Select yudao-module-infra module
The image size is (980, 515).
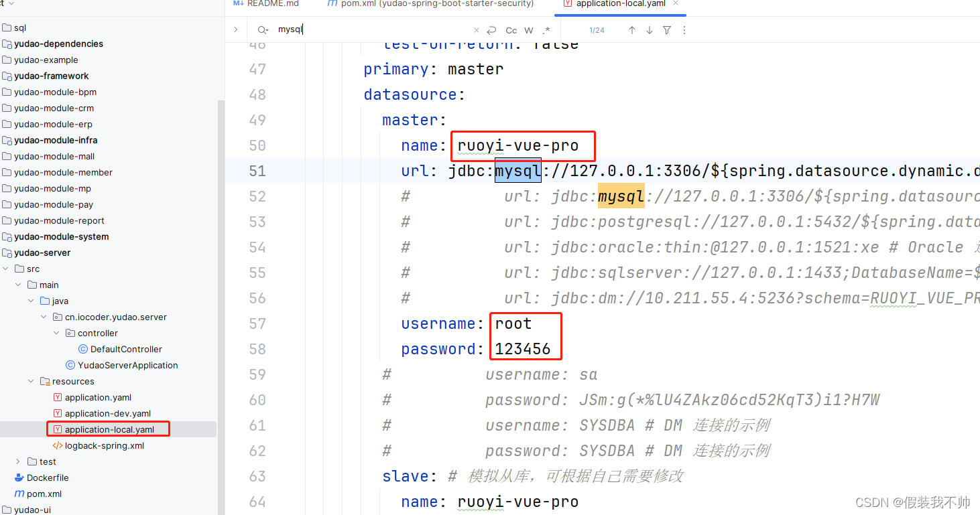[56, 140]
